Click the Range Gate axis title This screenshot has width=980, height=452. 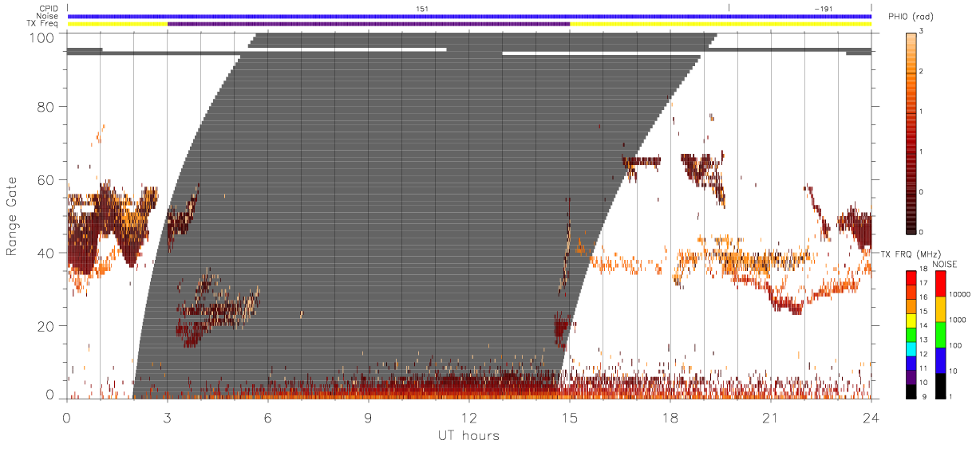tap(13, 217)
